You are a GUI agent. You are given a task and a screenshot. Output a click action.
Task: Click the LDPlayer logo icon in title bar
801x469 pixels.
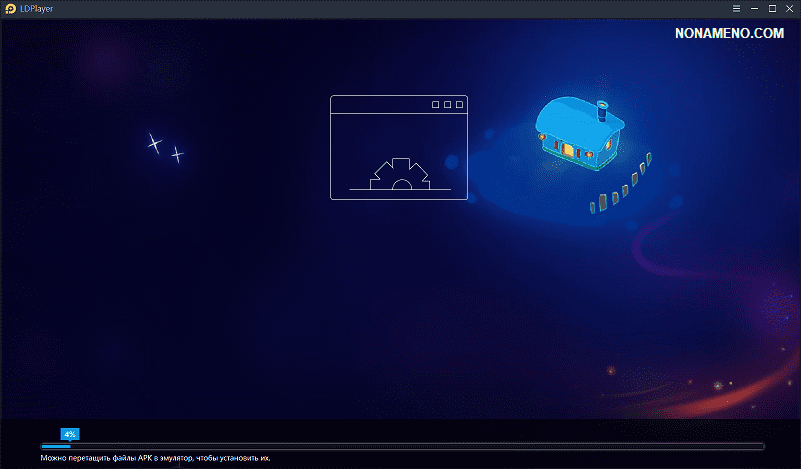9,8
